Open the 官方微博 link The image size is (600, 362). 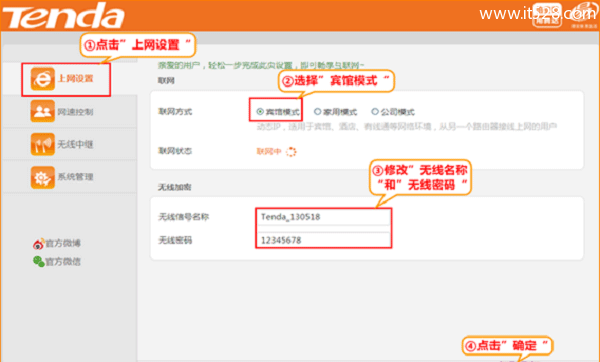[63, 243]
